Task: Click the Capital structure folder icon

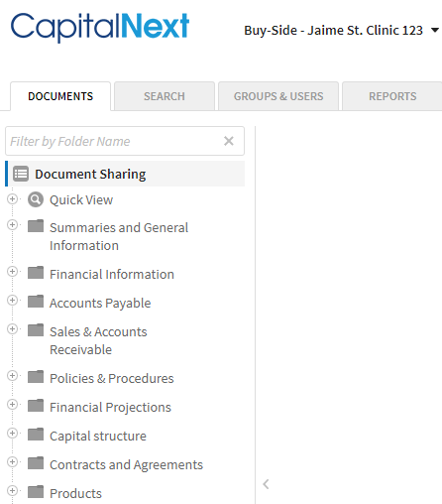Action: [x=36, y=435]
